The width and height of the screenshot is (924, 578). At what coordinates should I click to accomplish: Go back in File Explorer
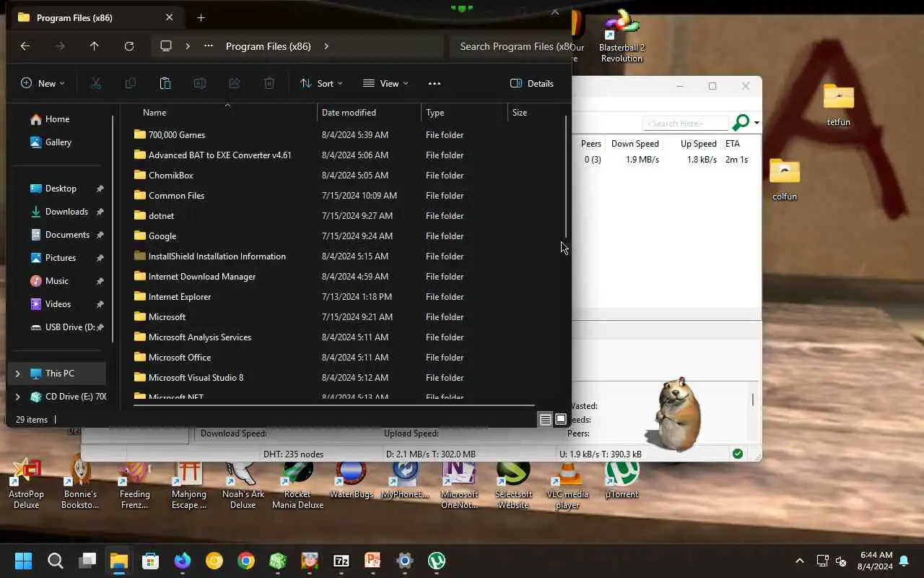tap(25, 46)
